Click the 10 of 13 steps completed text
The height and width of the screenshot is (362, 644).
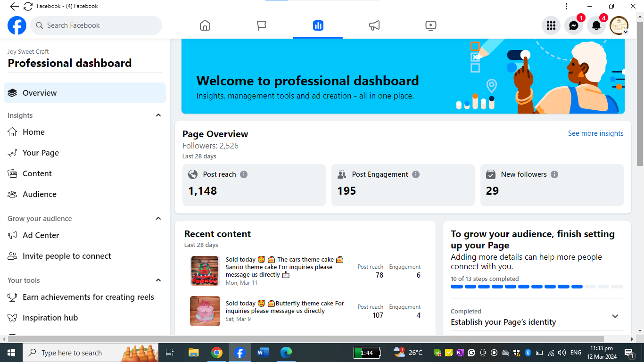(x=485, y=279)
